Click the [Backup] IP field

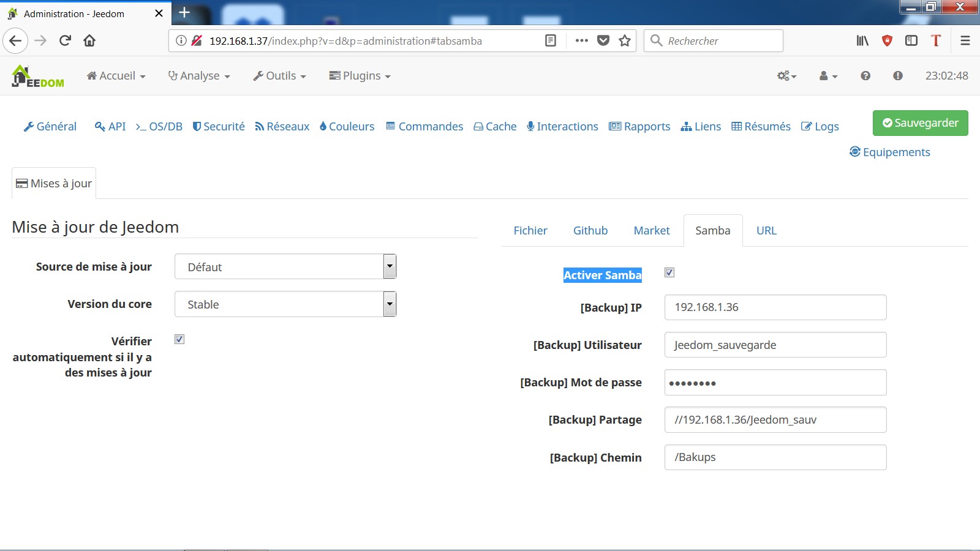tap(775, 307)
